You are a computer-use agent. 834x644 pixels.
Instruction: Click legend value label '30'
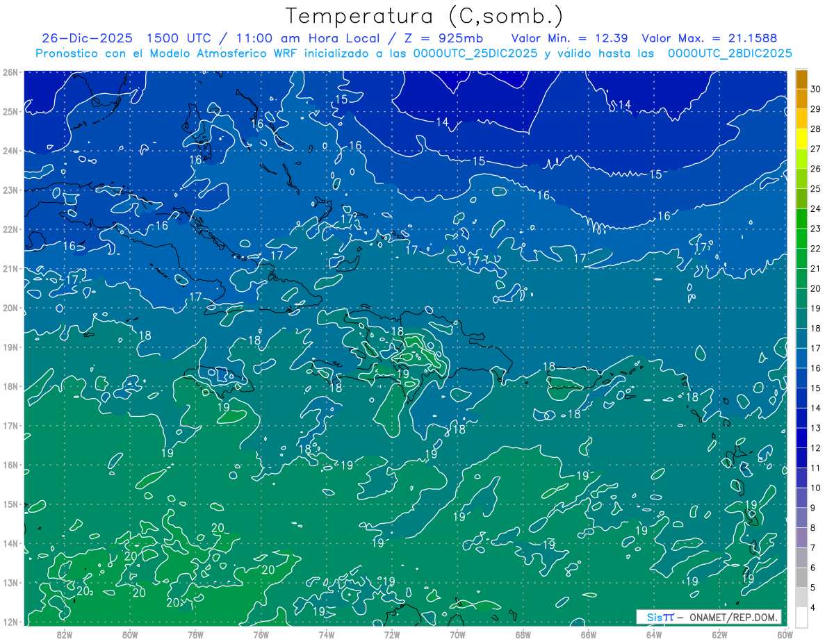point(816,89)
